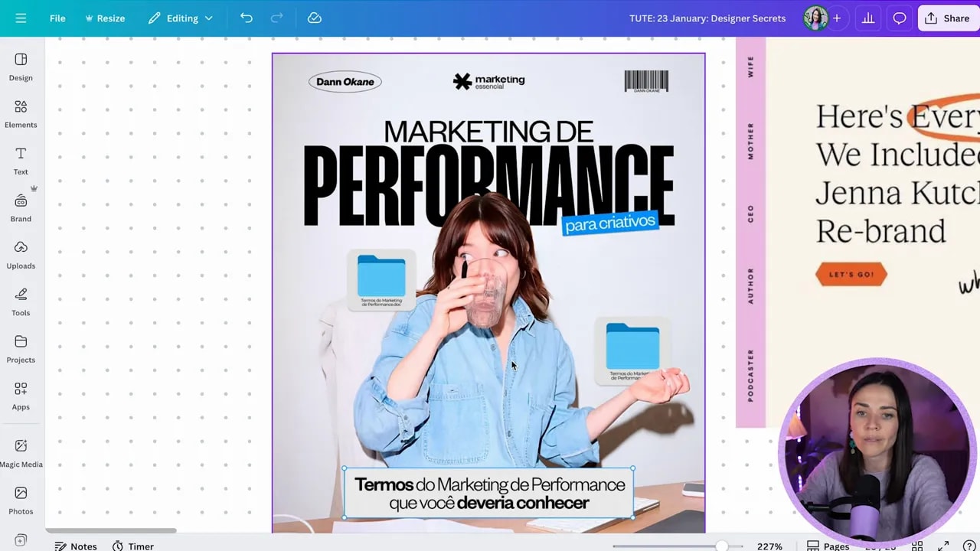Click the Share button
980x551 pixels.
tap(947, 18)
